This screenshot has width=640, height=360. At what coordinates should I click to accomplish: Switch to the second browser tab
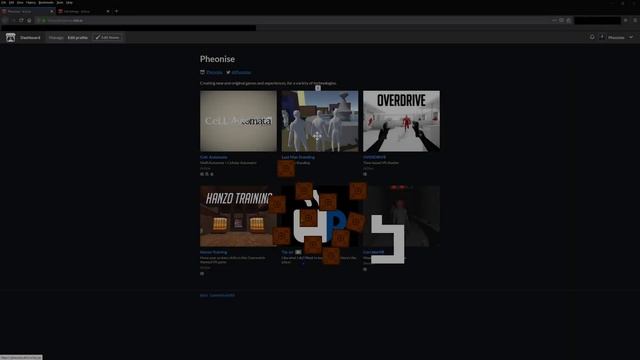point(84,11)
